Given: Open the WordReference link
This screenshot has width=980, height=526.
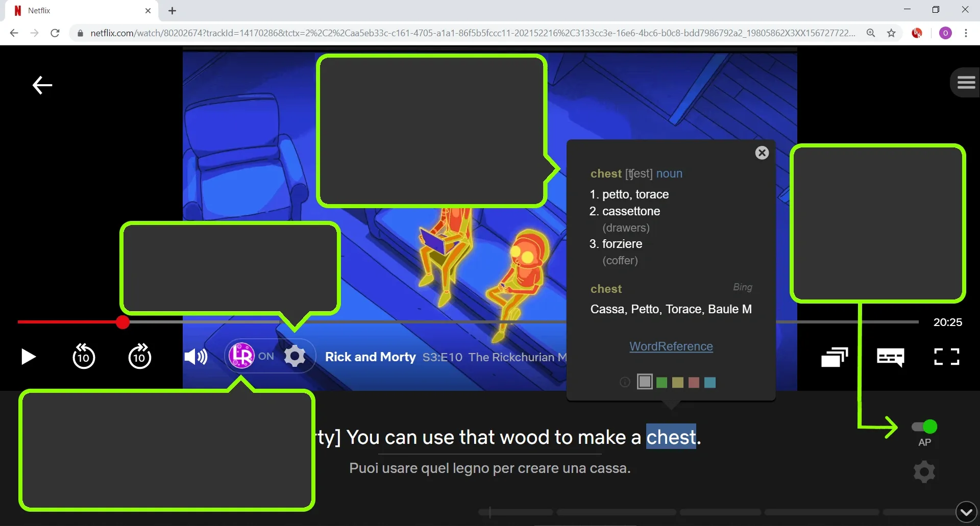Looking at the screenshot, I should [671, 346].
